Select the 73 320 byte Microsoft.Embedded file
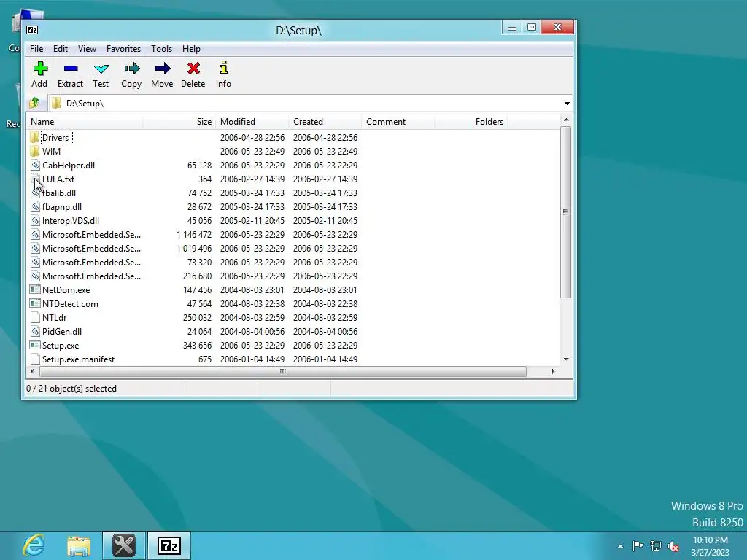Screen dimensions: 747x560 (x=91, y=262)
